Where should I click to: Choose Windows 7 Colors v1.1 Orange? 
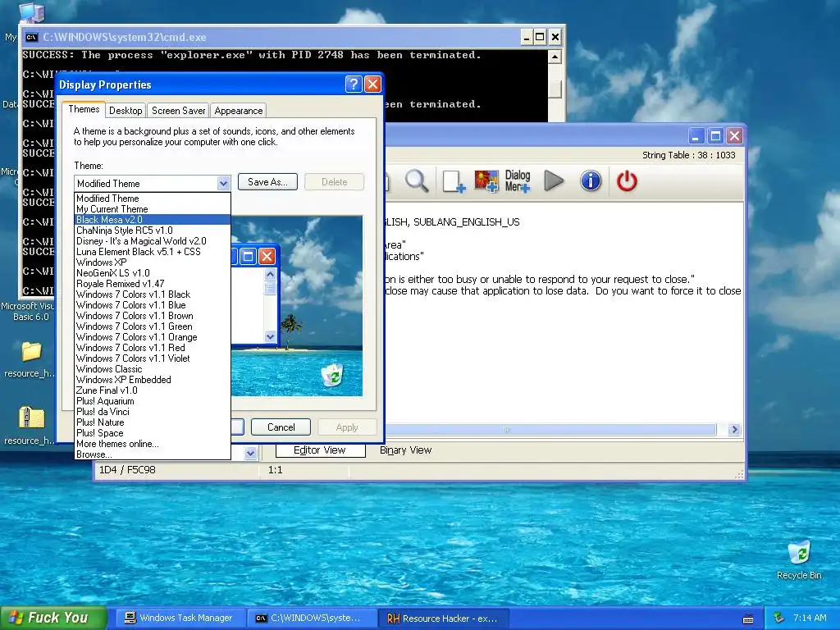pyautogui.click(x=152, y=337)
